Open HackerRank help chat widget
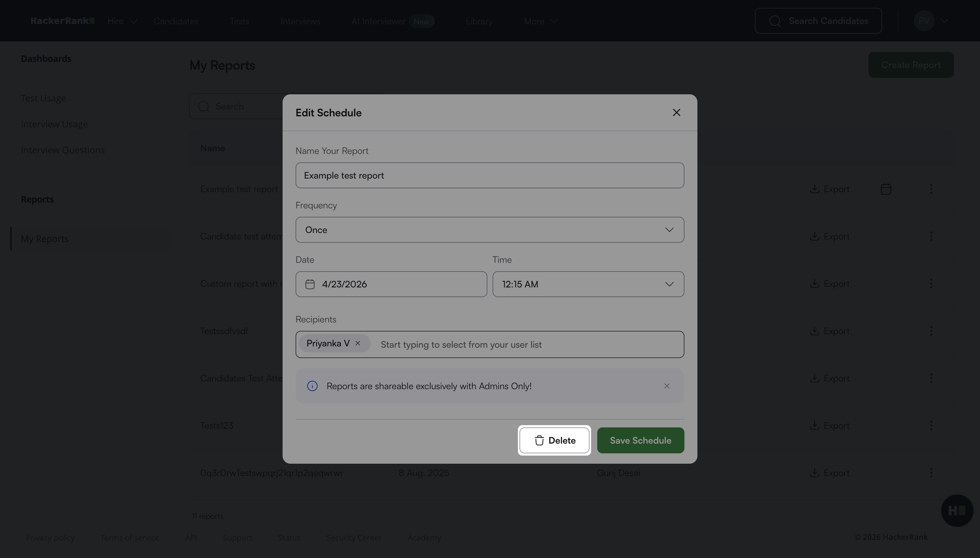This screenshot has width=980, height=558. coord(957,510)
